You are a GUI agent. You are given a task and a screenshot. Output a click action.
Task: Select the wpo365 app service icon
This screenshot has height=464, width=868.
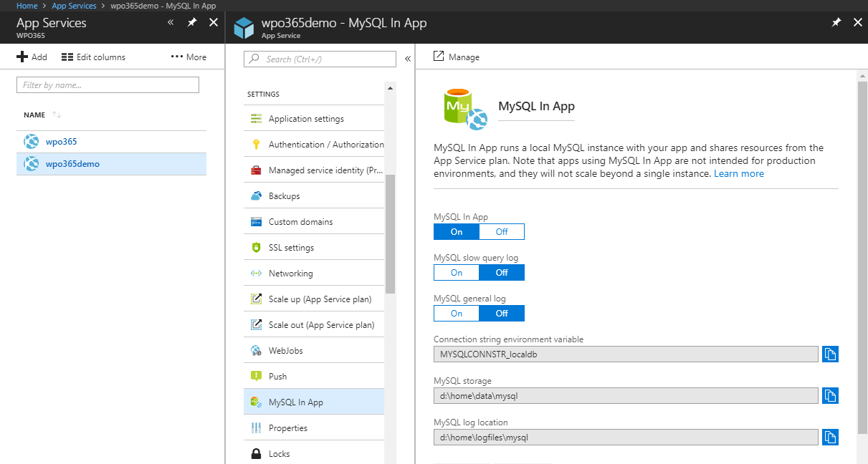click(x=31, y=142)
